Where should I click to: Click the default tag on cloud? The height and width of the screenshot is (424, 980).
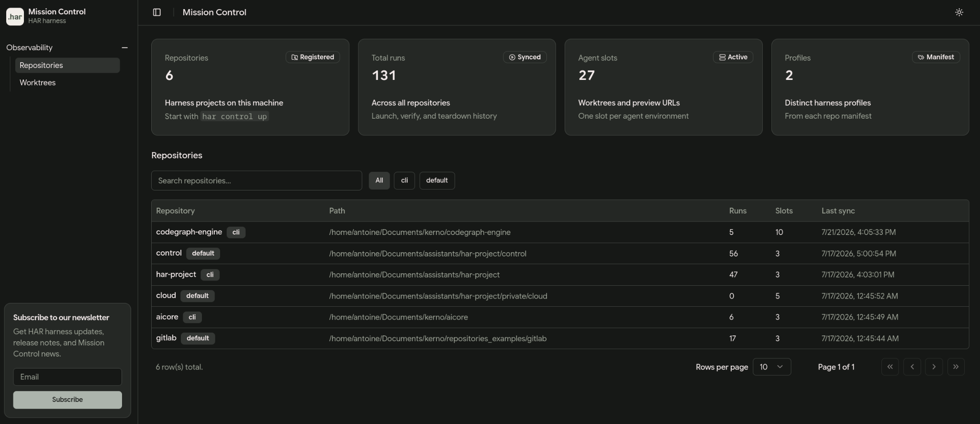coord(197,296)
